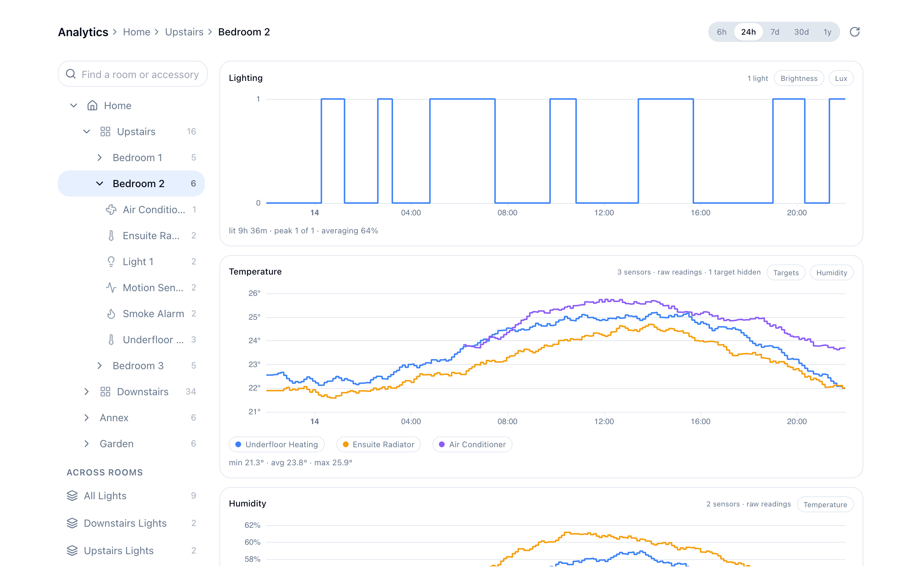Select the Light 1 accessory row
924x578 pixels.
131,262
